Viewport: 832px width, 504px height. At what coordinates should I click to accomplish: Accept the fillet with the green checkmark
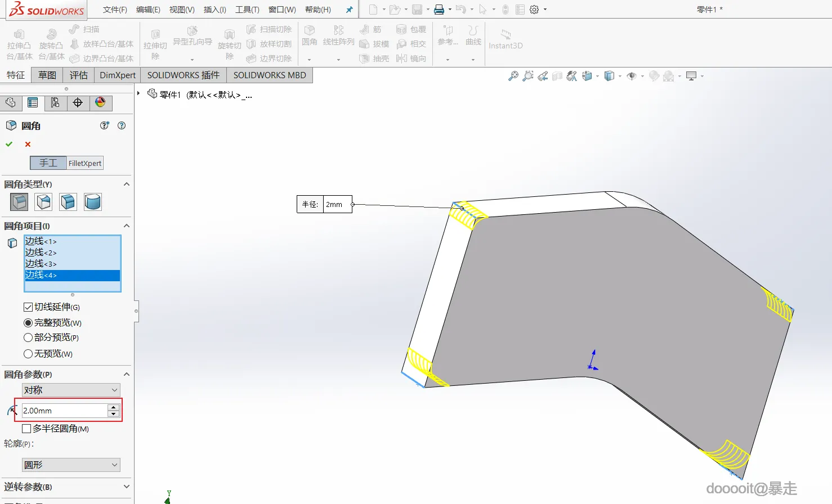coord(9,145)
